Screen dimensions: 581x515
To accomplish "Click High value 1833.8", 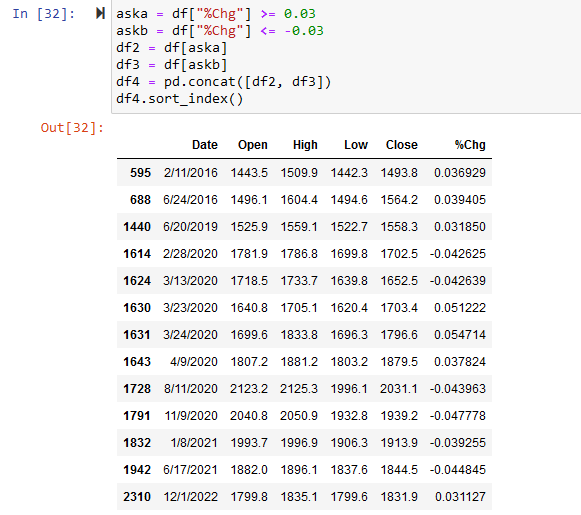I will tap(299, 335).
